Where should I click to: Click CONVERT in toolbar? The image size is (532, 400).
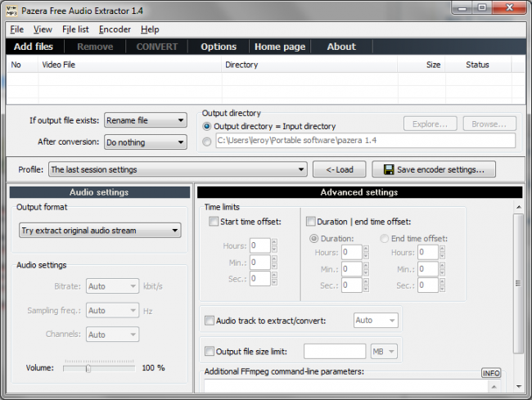pyautogui.click(x=157, y=47)
